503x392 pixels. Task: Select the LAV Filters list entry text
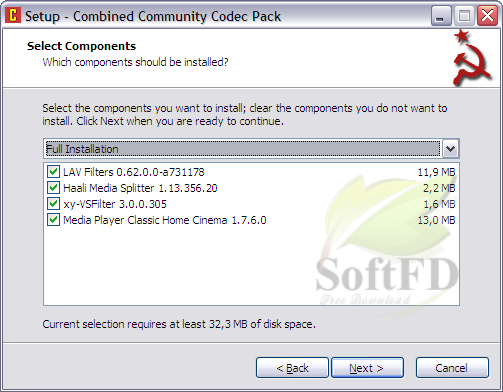point(134,172)
